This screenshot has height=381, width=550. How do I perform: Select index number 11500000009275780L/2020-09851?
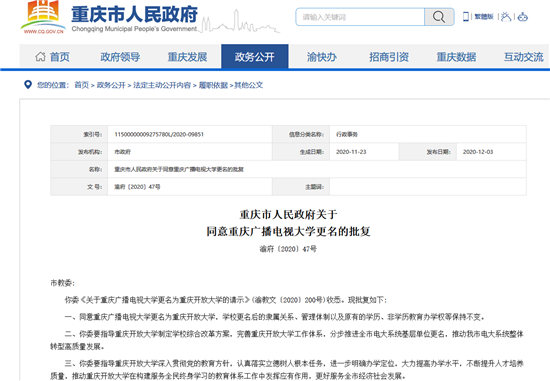tap(159, 134)
